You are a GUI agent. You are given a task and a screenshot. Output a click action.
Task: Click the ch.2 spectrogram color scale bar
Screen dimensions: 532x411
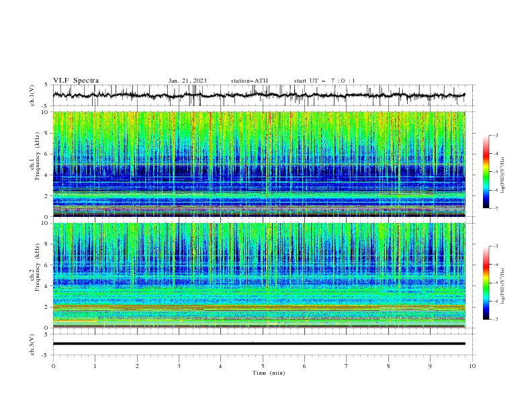486,283
